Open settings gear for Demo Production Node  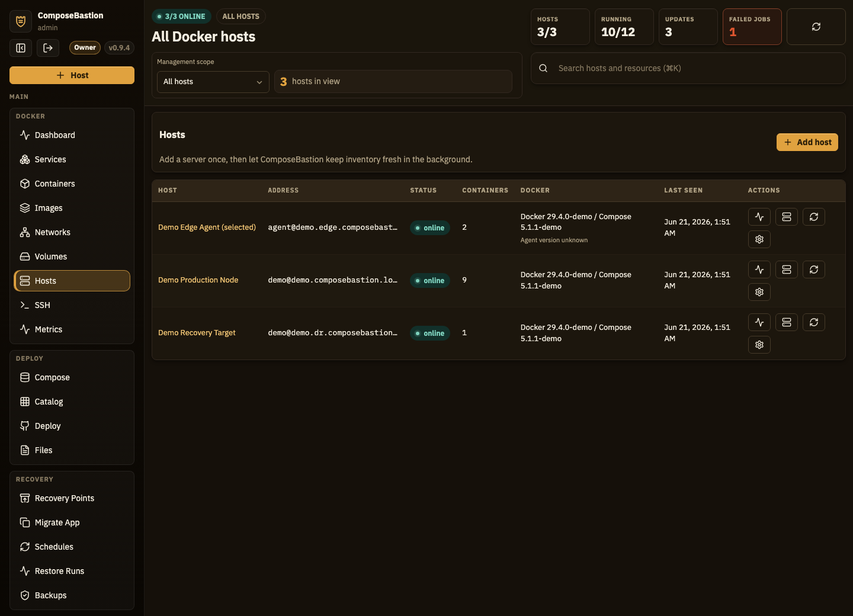point(759,292)
